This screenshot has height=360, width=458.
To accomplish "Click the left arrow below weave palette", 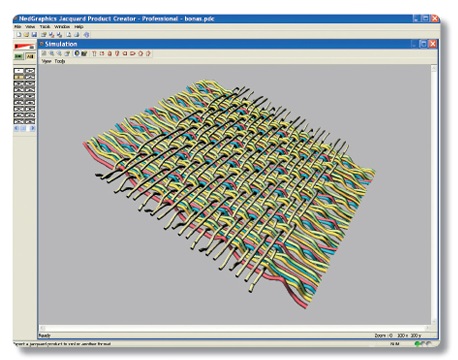I will pyautogui.click(x=16, y=129).
